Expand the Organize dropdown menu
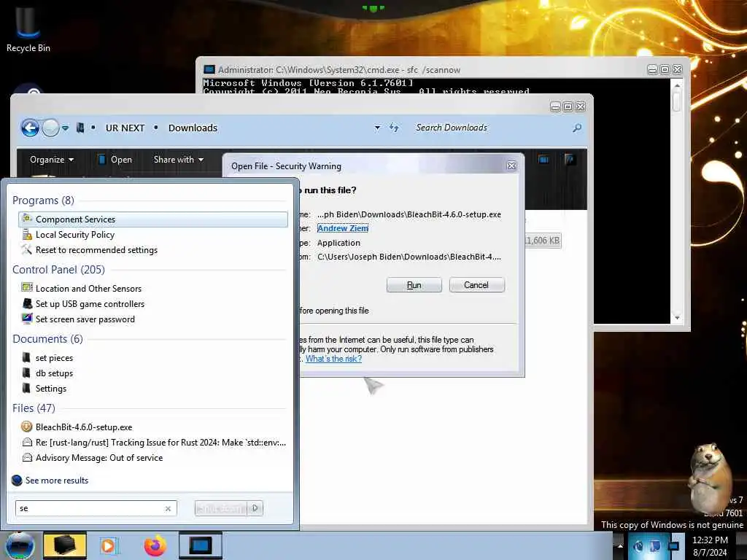Screen dimensions: 747x560 tap(52, 160)
